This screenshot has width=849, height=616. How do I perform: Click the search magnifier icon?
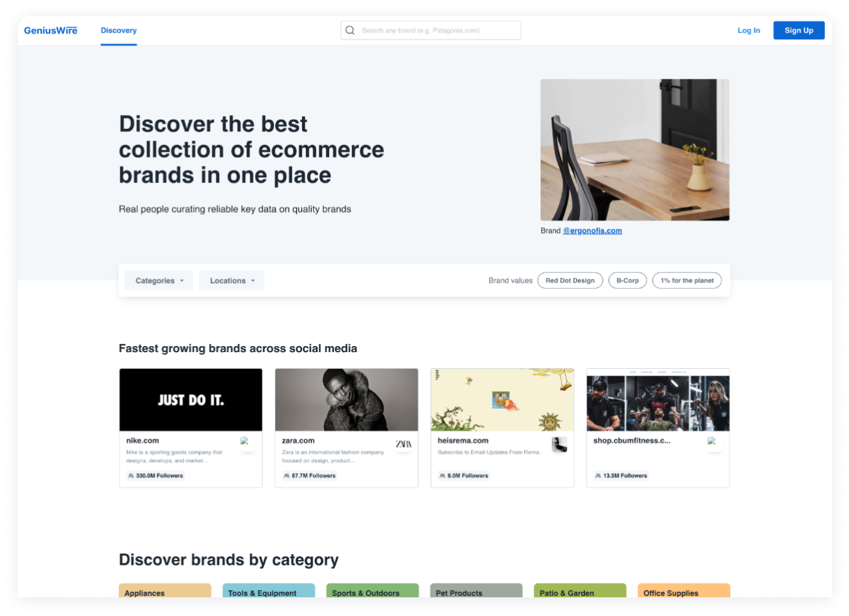click(x=350, y=30)
